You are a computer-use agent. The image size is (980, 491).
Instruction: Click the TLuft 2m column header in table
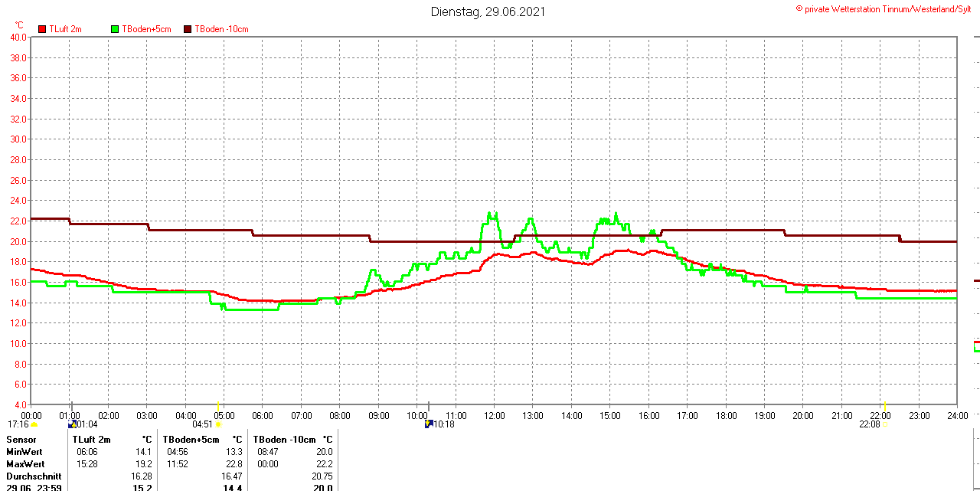coord(92,440)
